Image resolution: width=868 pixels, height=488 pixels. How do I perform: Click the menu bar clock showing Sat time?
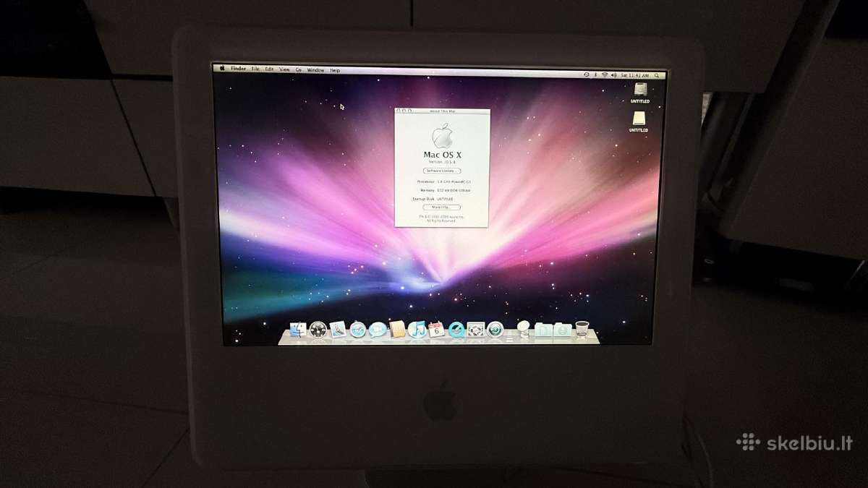tap(634, 75)
